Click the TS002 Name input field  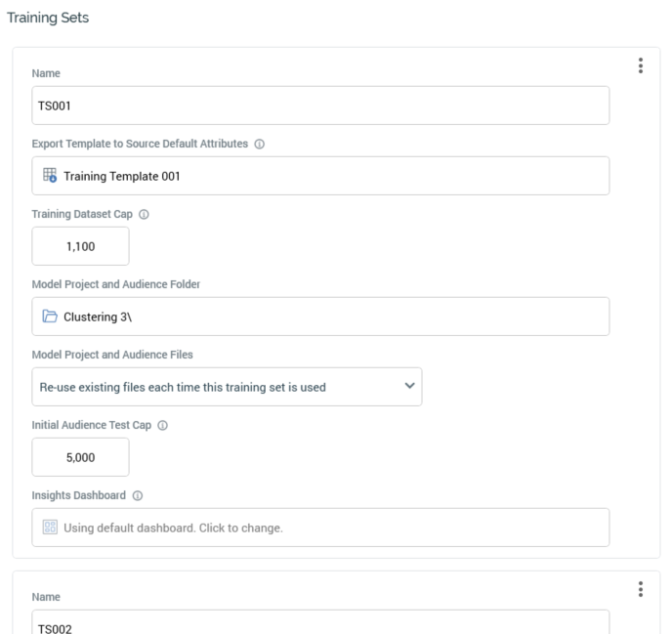pos(320,626)
